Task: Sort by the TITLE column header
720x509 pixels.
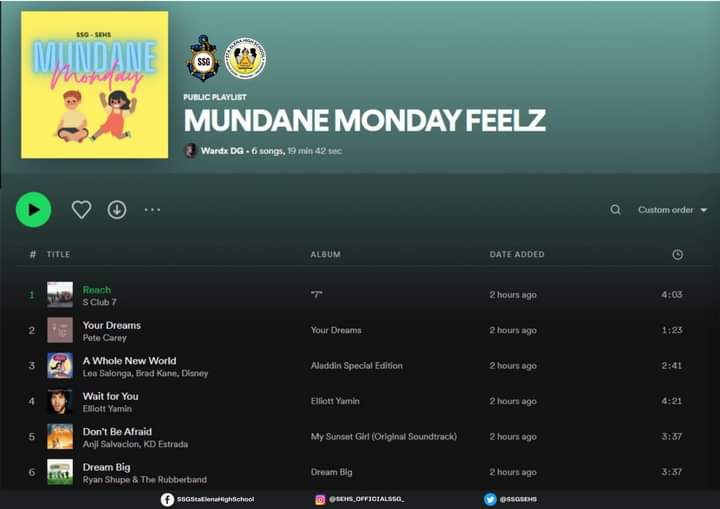Action: tap(58, 254)
